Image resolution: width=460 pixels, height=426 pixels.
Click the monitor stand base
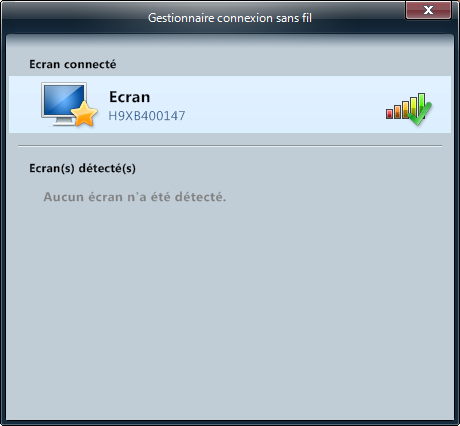[63, 123]
